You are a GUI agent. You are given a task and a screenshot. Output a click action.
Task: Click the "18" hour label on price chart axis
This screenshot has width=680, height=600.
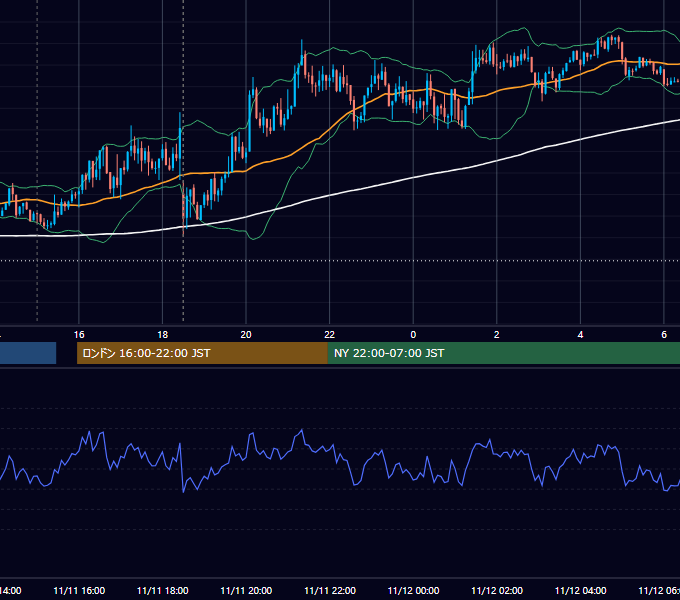coord(162,335)
